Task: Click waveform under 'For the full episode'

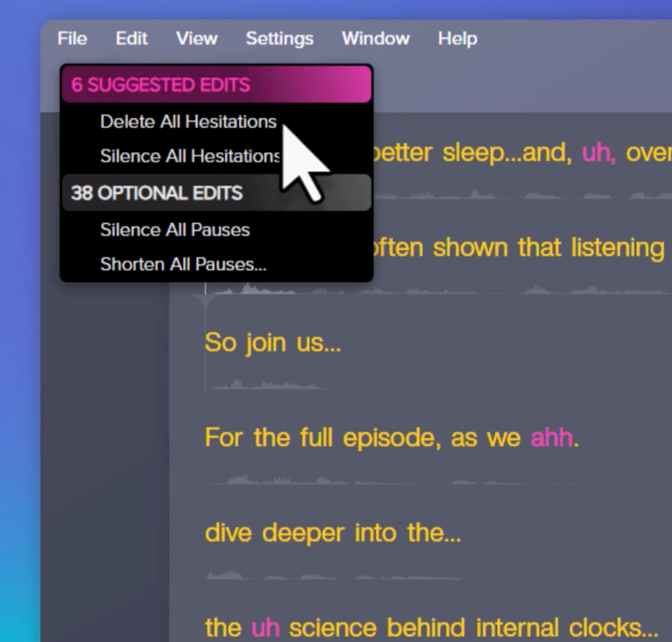Action: [x=396, y=479]
